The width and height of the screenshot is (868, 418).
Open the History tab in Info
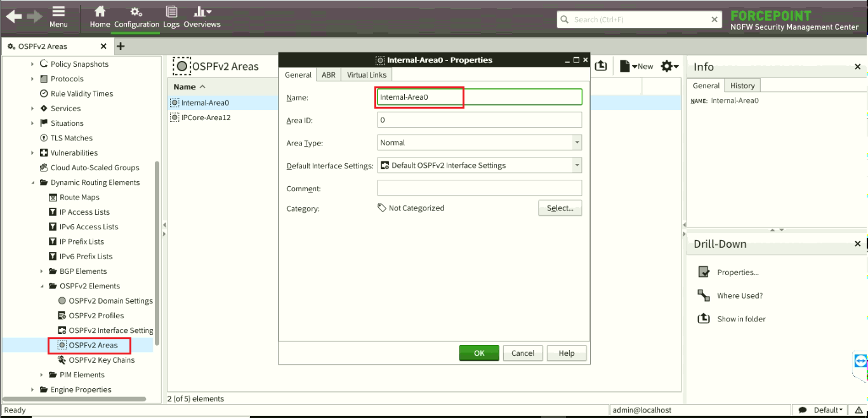tap(742, 86)
